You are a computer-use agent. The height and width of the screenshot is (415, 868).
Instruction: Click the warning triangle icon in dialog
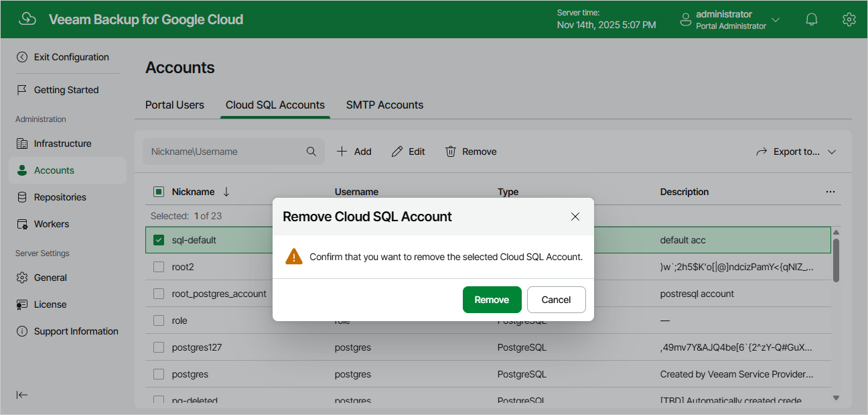click(293, 257)
